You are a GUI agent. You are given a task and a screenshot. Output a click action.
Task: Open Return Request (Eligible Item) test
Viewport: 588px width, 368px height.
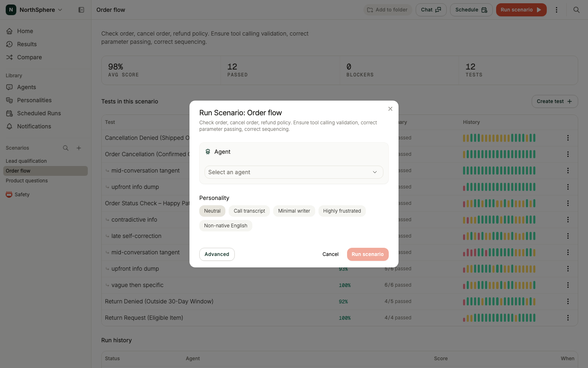click(144, 318)
